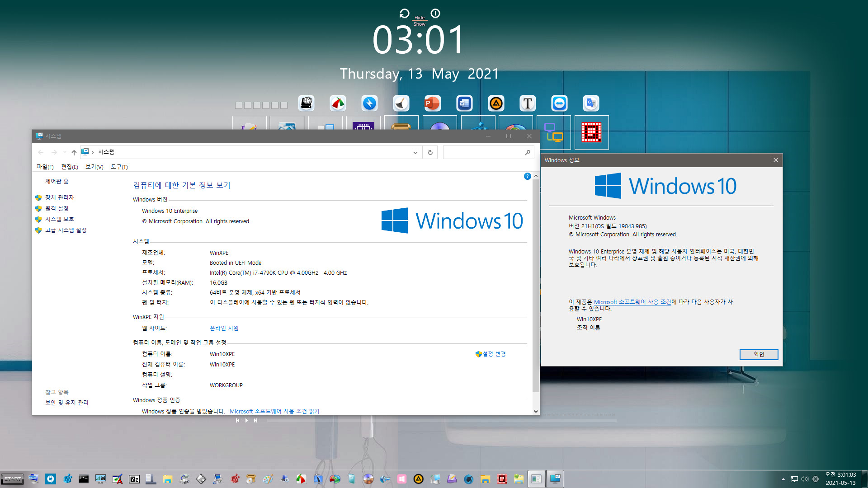Viewport: 868px width, 488px height.
Task: Click the first small square beside the dock
Action: 239,105
